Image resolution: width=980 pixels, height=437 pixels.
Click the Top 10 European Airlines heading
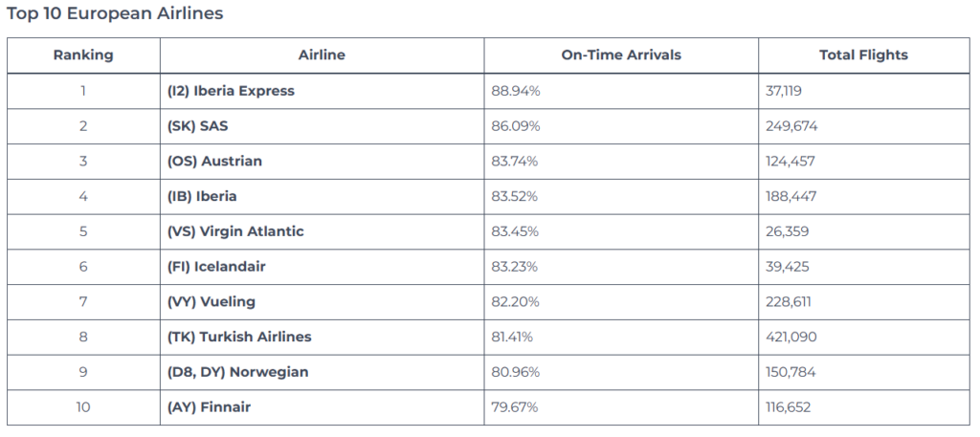coord(115,14)
